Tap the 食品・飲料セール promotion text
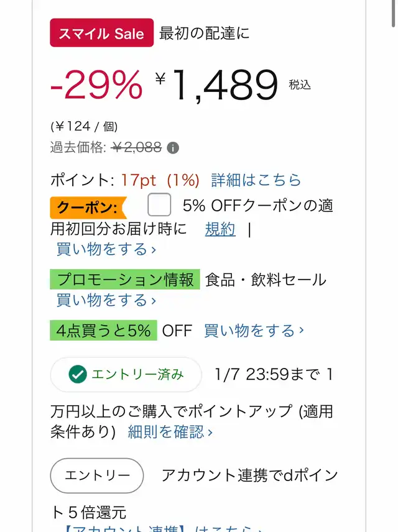The image size is (398, 532). [x=266, y=280]
